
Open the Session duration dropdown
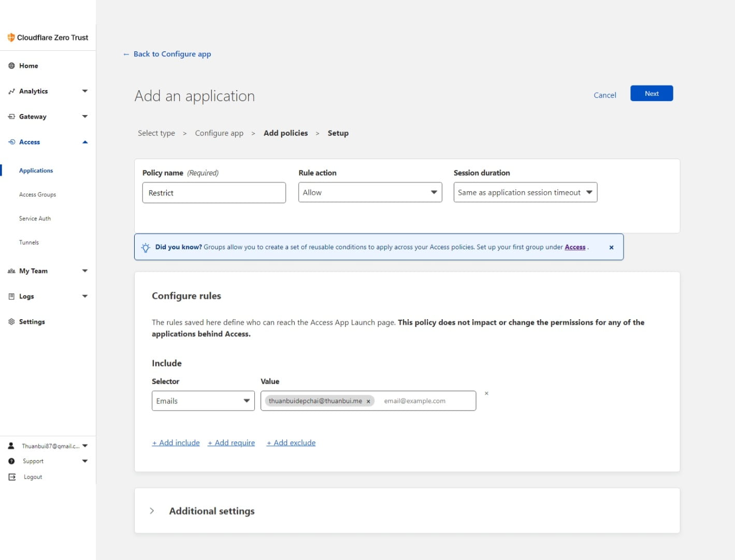coord(525,192)
